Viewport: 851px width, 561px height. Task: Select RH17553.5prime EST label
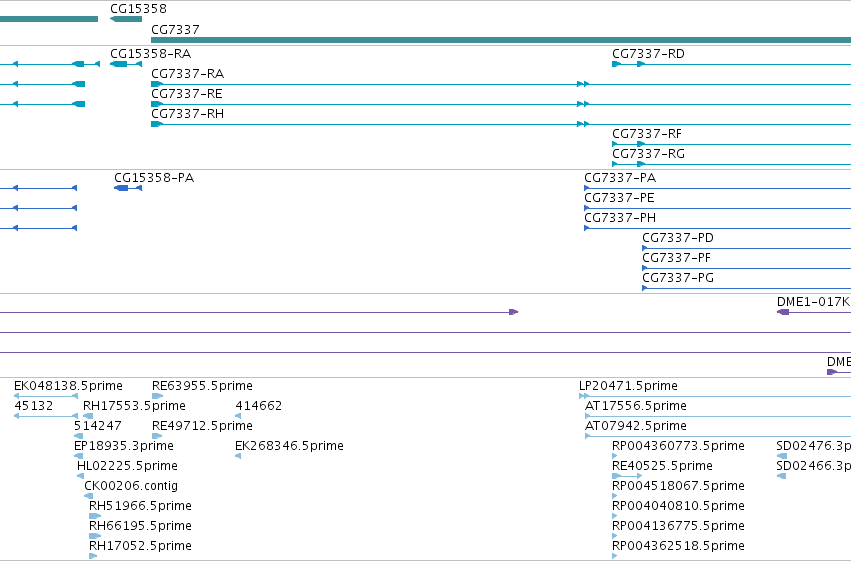[x=134, y=406]
